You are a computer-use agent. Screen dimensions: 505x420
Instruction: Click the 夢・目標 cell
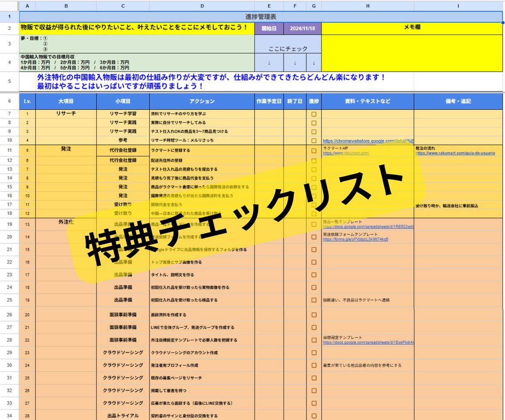point(137,44)
